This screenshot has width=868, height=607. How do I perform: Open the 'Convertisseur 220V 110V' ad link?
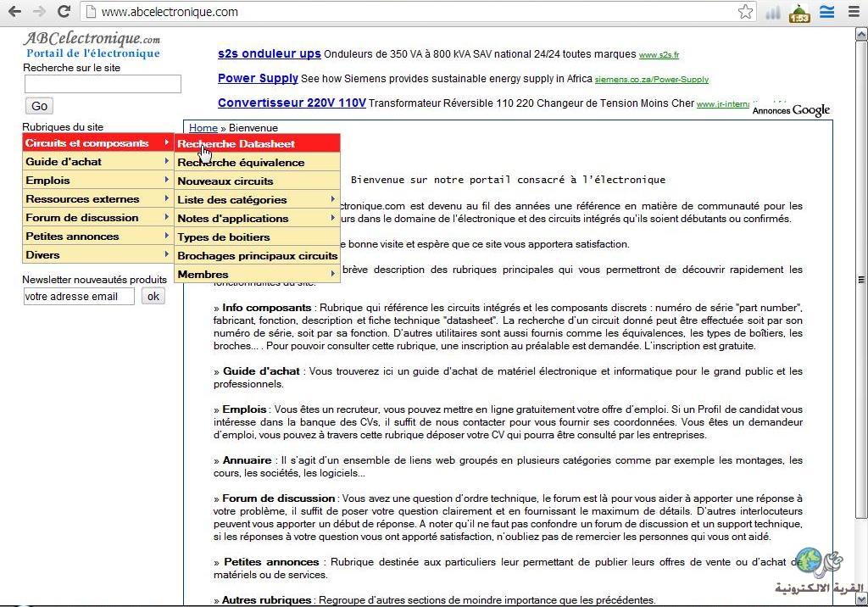click(292, 103)
